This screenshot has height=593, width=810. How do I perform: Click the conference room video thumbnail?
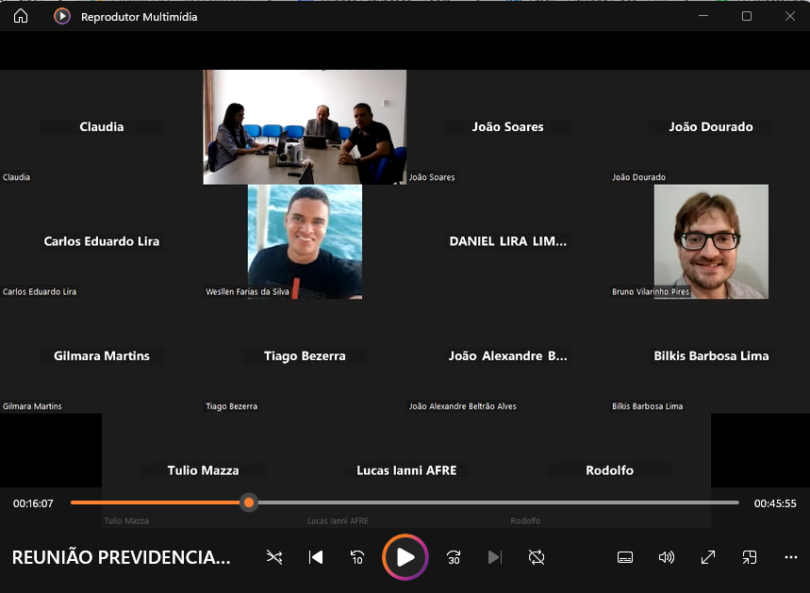[305, 127]
